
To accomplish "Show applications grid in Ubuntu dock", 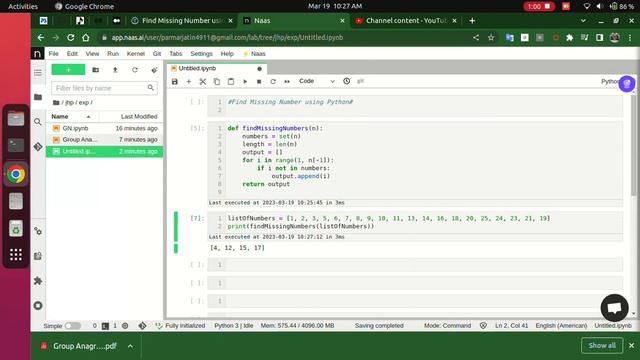I will 16,255.
